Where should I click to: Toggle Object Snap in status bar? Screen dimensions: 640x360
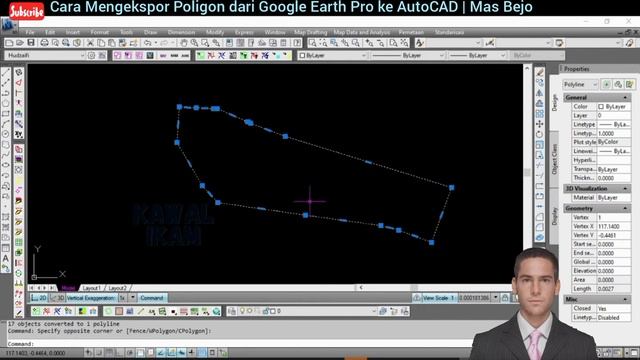click(140, 352)
